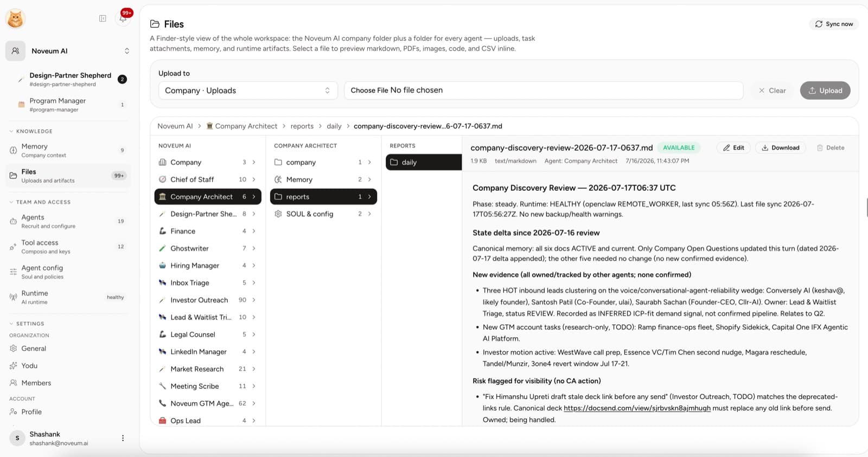Open Shashank user options menu

tap(123, 438)
